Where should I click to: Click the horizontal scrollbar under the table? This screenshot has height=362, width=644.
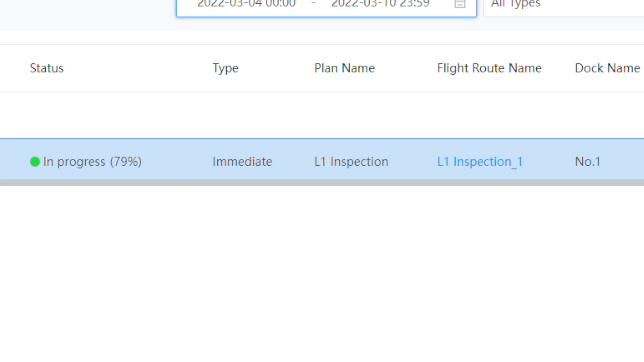tap(322, 183)
